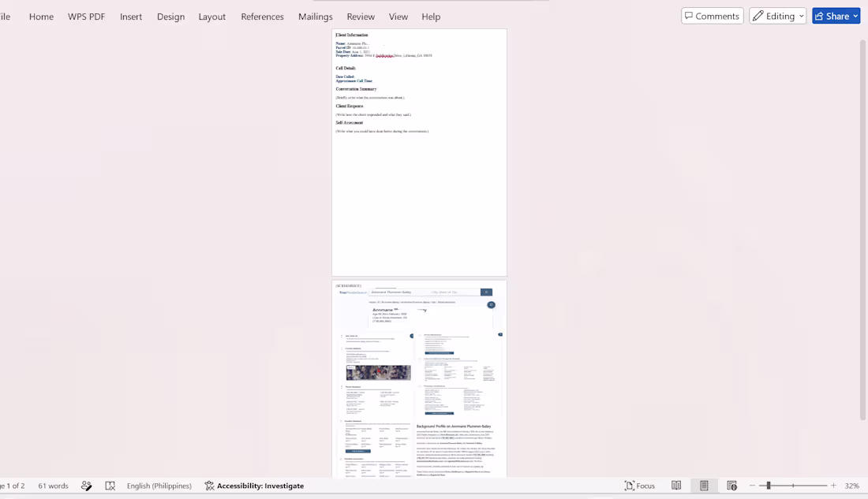This screenshot has height=499, width=868.
Task: Open the Help tab
Action: (431, 17)
